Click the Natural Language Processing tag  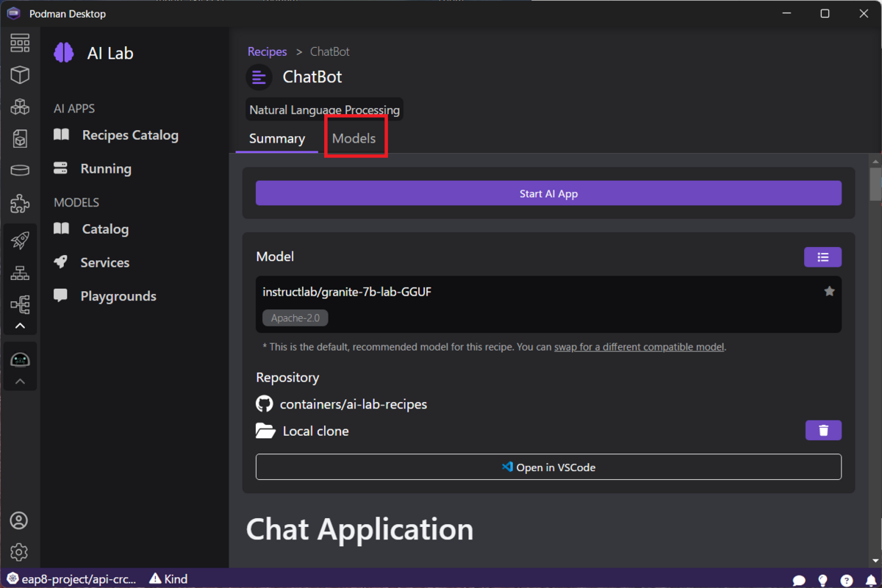coord(325,110)
